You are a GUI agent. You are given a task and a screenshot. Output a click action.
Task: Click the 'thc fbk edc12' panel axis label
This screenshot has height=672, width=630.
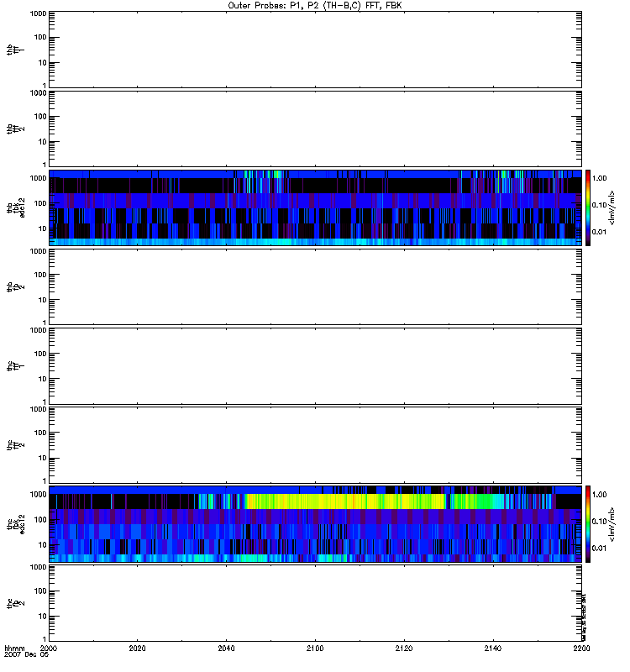[16, 524]
